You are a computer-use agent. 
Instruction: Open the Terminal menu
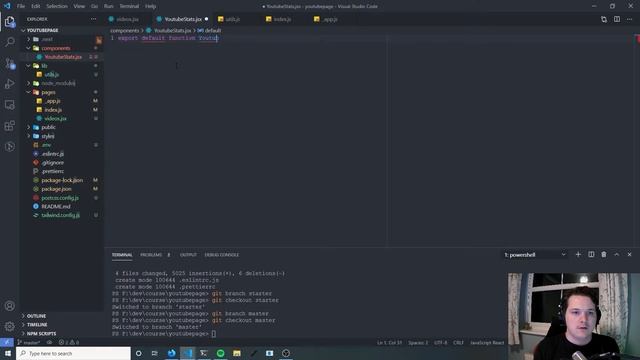[x=129, y=6]
